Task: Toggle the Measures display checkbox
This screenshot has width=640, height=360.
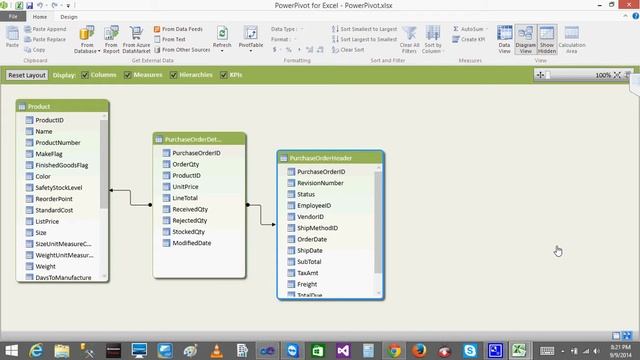Action: 128,75
